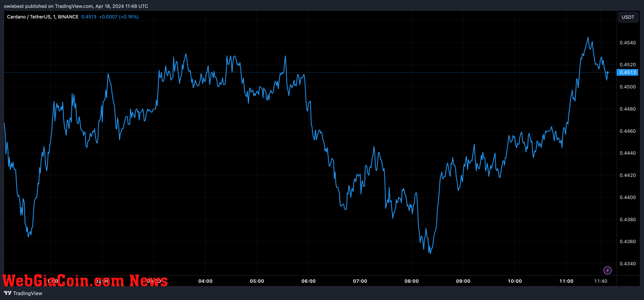Click the purple lightning bolt icon

click(607, 270)
